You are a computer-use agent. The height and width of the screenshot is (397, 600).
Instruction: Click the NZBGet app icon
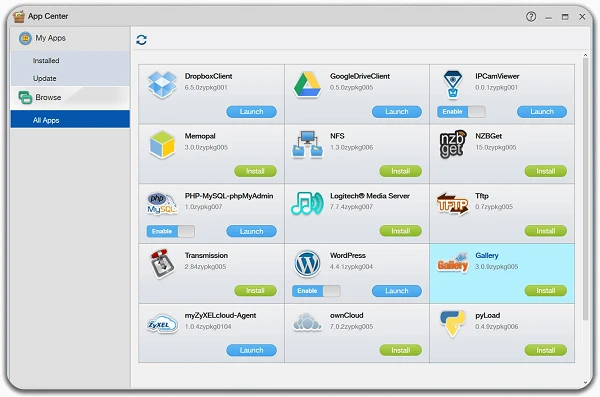point(453,144)
